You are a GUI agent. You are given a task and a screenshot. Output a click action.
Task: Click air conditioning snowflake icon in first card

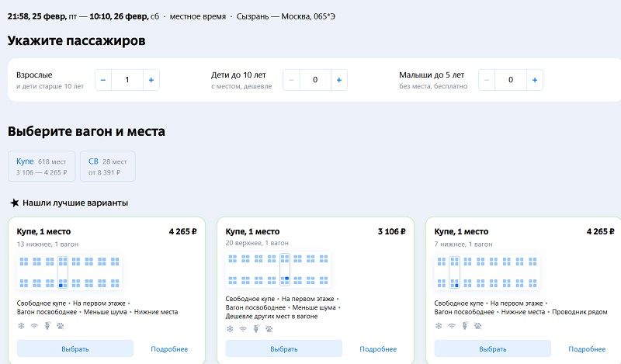point(21,326)
